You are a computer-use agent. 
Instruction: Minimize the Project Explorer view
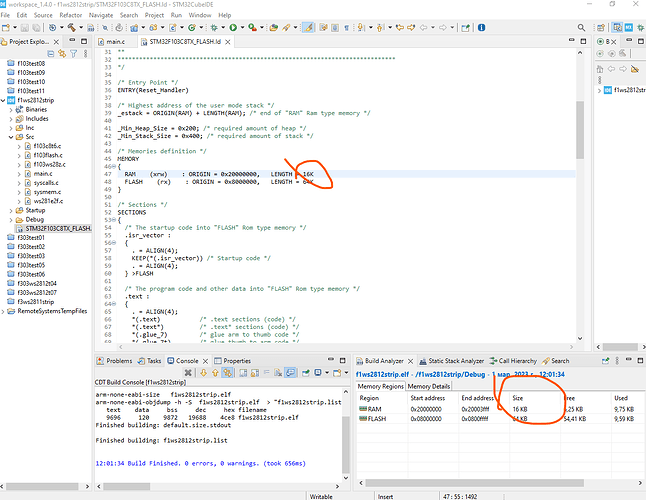click(x=72, y=41)
